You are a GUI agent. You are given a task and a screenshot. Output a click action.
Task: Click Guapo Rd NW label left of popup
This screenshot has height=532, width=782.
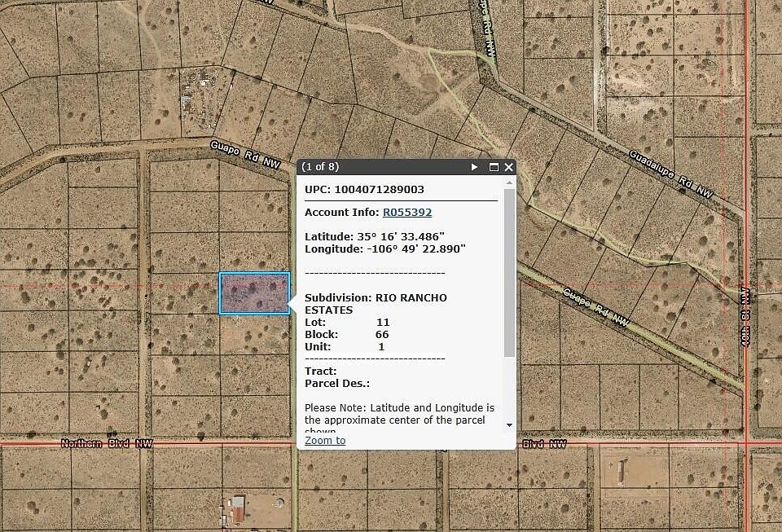245,153
